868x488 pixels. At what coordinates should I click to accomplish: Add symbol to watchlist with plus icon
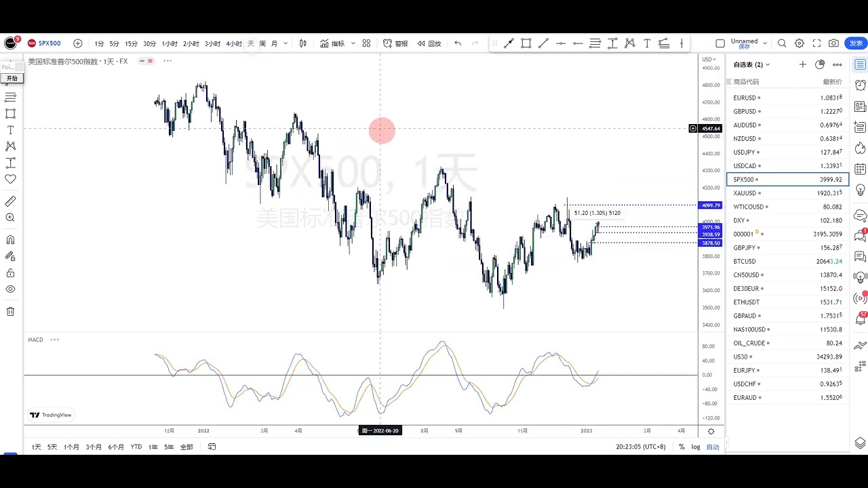(803, 64)
